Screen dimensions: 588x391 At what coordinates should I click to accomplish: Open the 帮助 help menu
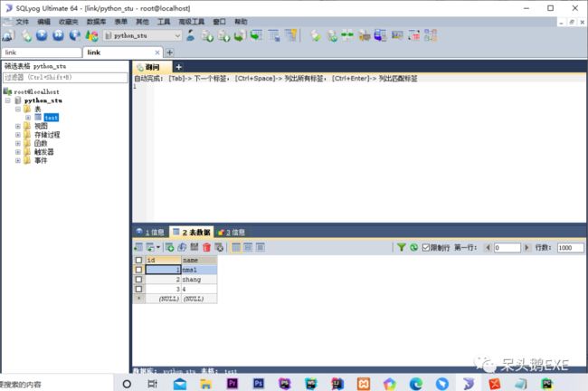click(x=241, y=22)
